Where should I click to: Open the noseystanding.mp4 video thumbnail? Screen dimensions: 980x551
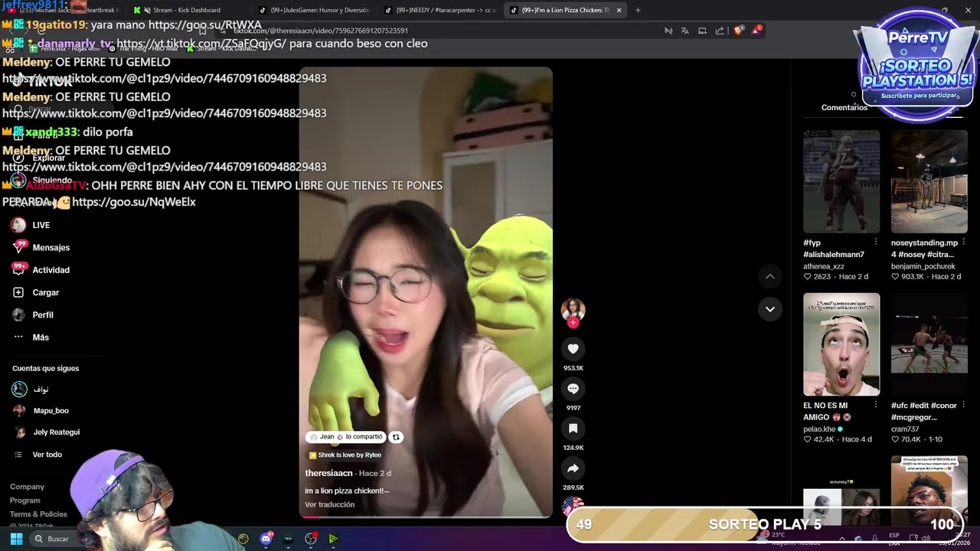coord(929,181)
